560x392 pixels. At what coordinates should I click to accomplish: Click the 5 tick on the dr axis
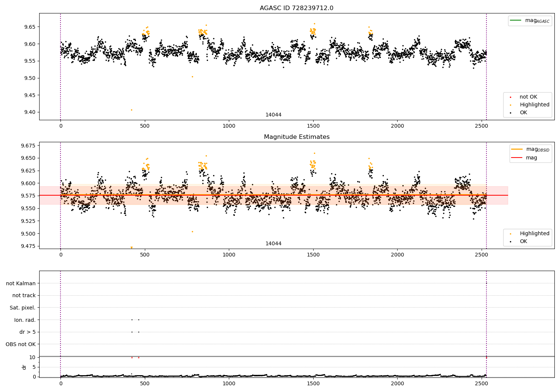(x=34, y=367)
